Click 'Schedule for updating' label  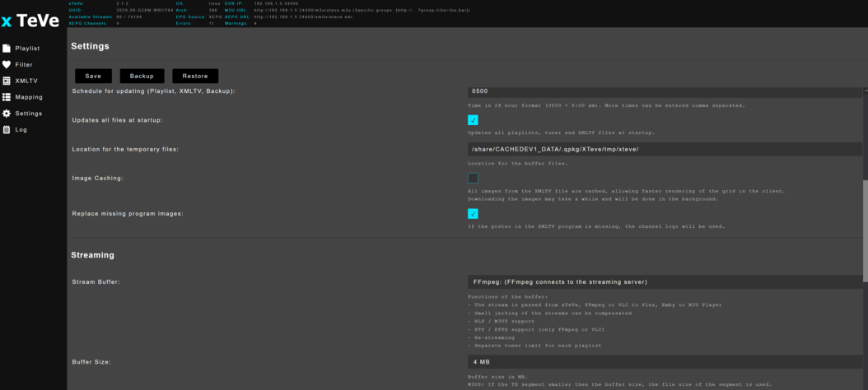pyautogui.click(x=154, y=91)
